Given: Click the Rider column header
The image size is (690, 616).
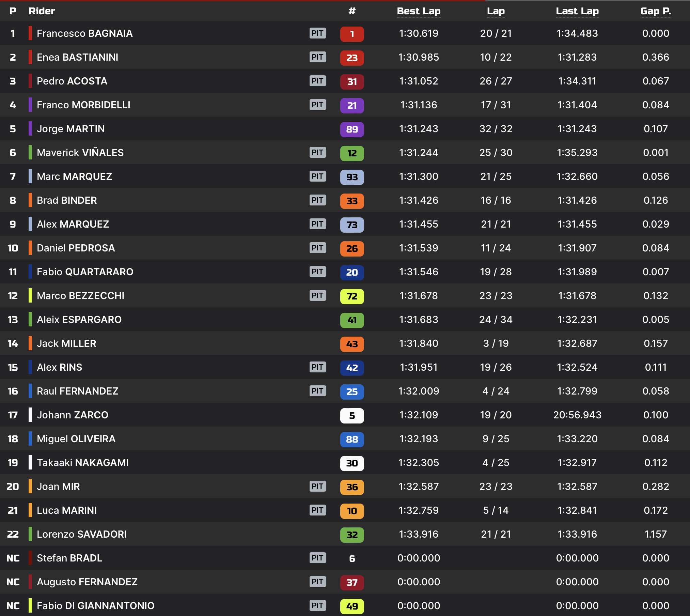Looking at the screenshot, I should coord(42,11).
